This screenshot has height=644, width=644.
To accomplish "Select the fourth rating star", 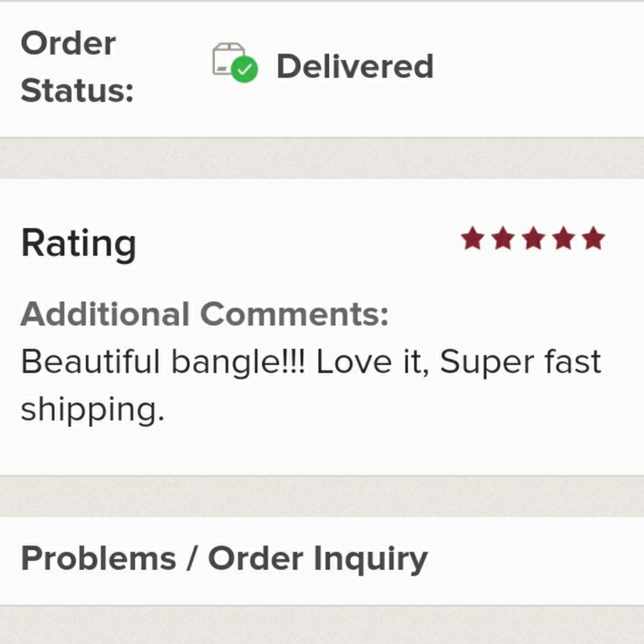I will [x=563, y=238].
